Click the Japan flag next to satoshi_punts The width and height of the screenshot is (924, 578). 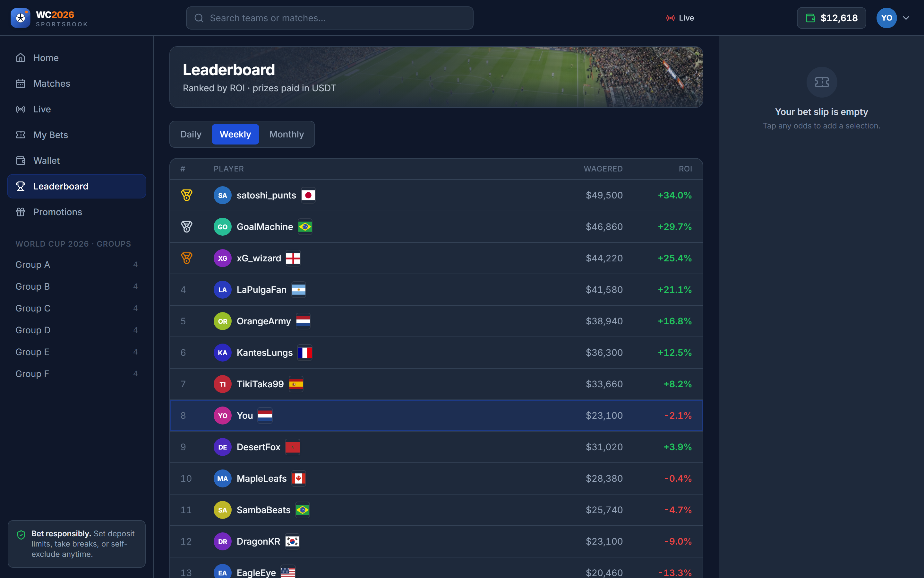point(308,195)
